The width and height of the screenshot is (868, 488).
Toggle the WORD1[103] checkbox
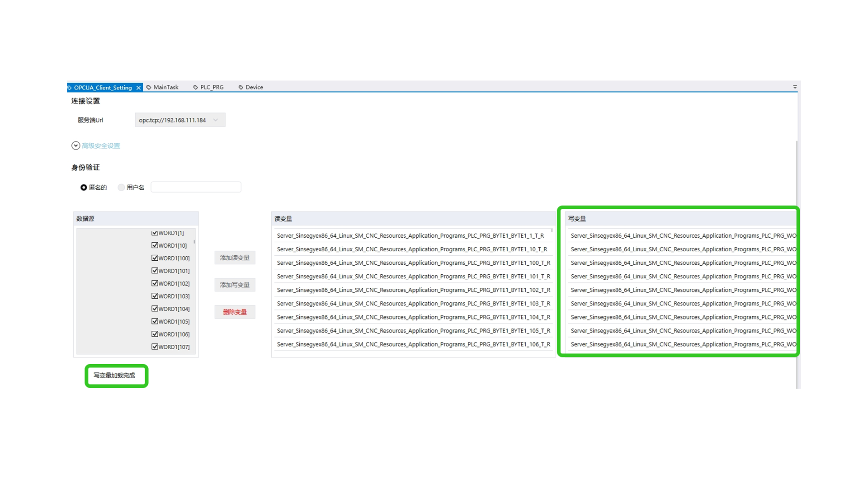(155, 296)
